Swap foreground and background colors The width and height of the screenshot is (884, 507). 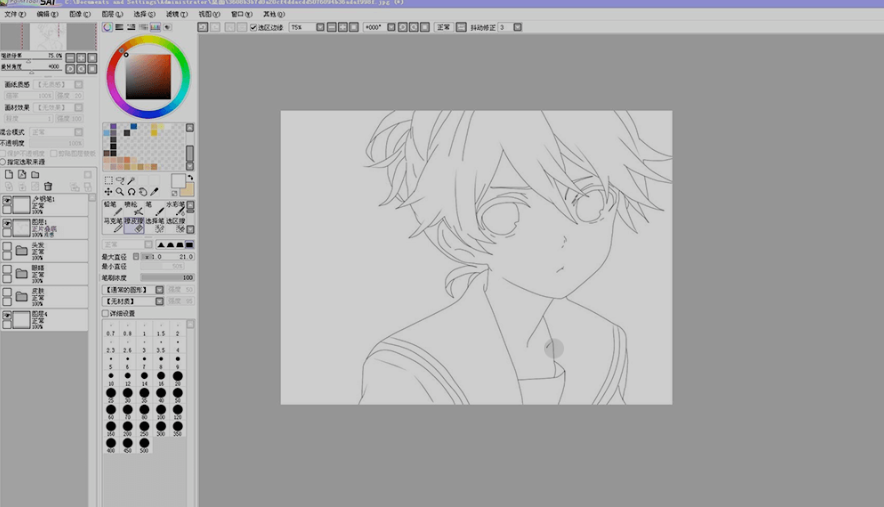click(191, 178)
